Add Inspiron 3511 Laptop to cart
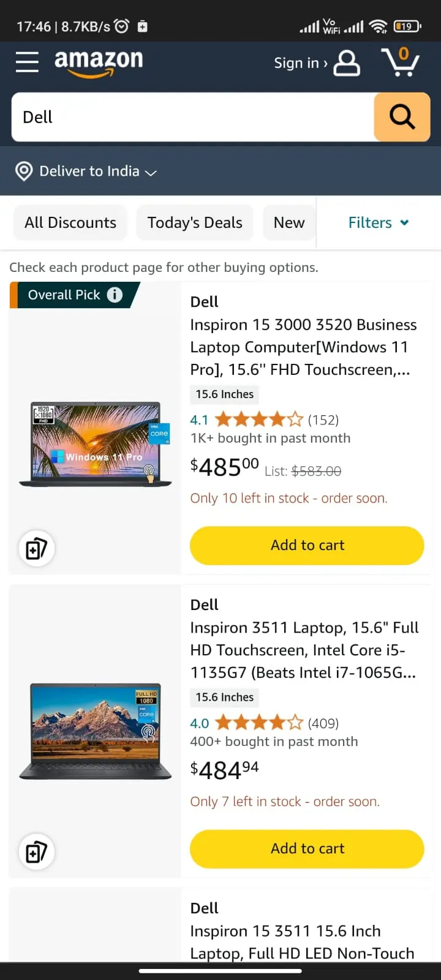 [x=307, y=848]
